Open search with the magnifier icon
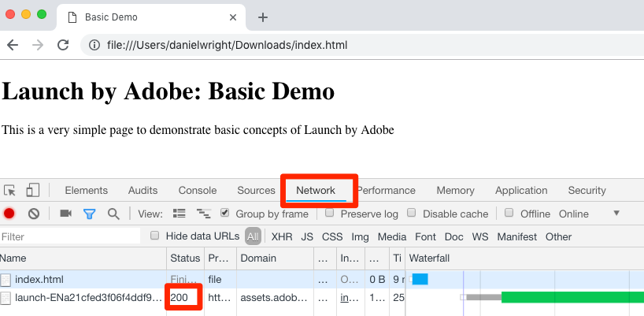This screenshot has height=316, width=644. (x=114, y=214)
